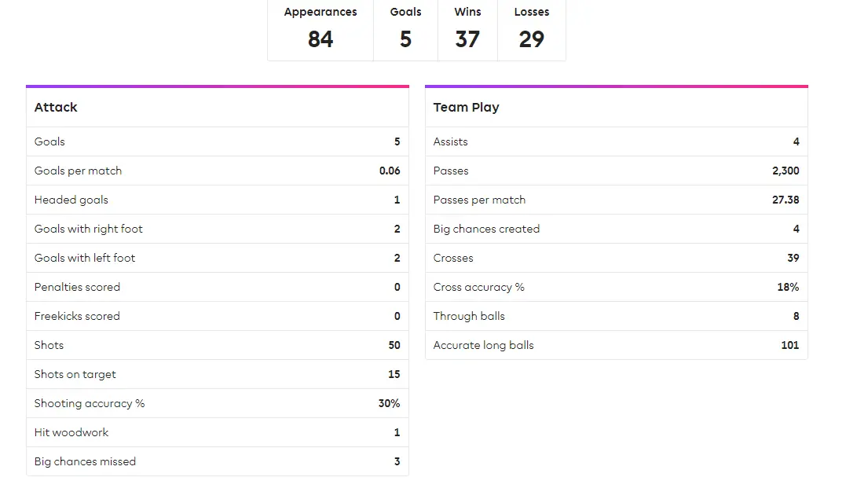Click the Penalties scored row
Viewport: 868px width, 481px height.
point(217,287)
